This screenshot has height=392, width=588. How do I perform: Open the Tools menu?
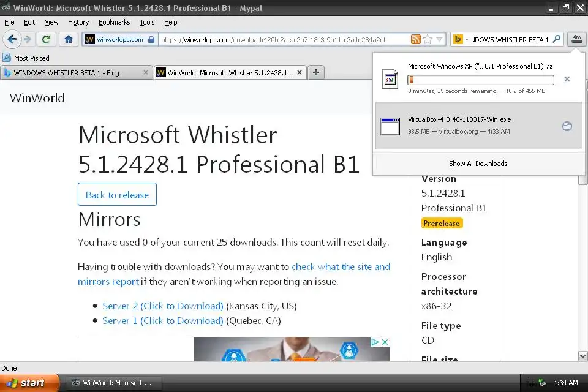coord(147,22)
